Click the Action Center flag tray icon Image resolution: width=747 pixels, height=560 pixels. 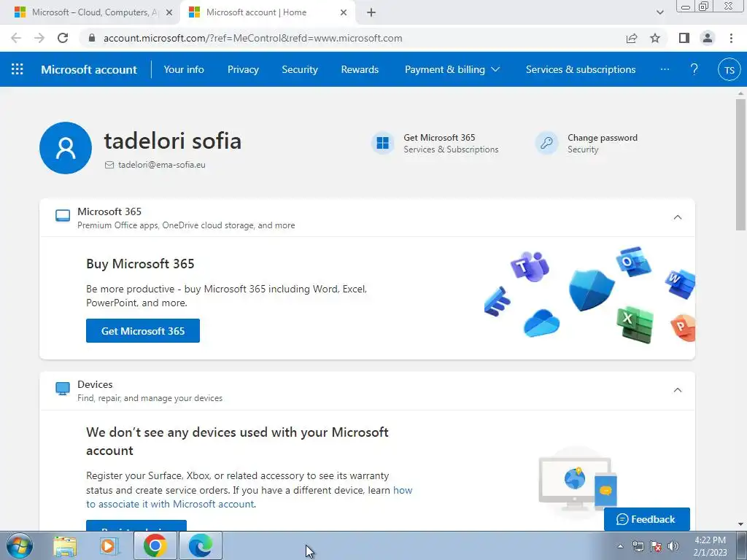[656, 546]
